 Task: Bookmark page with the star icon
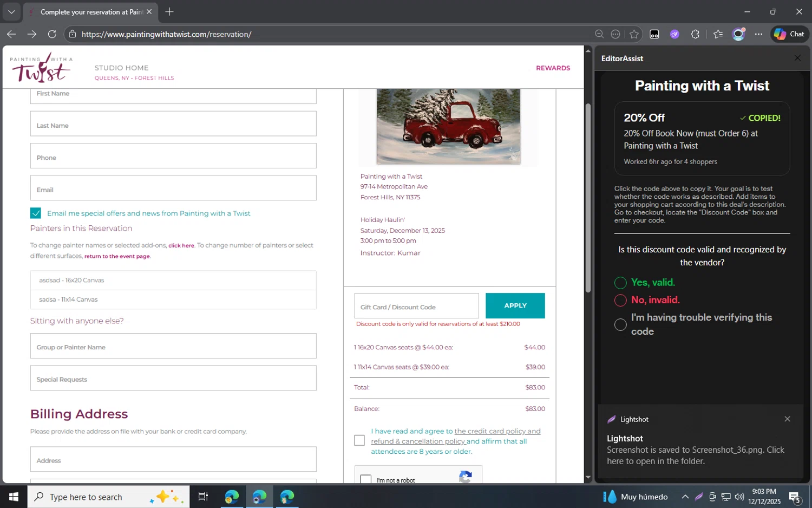coord(634,34)
